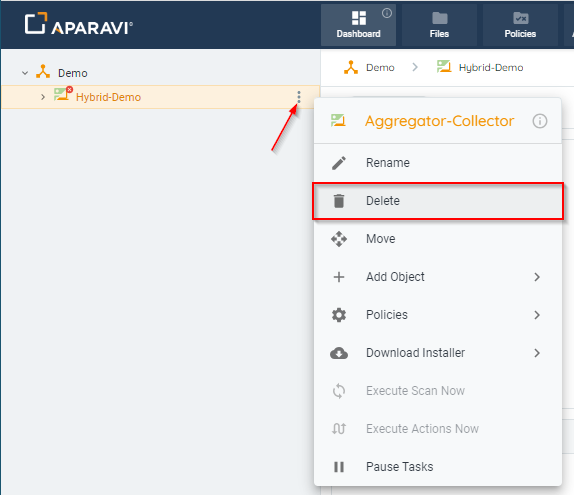The width and height of the screenshot is (574, 495).
Task: Open the Add Object submenu
Action: coord(437,277)
